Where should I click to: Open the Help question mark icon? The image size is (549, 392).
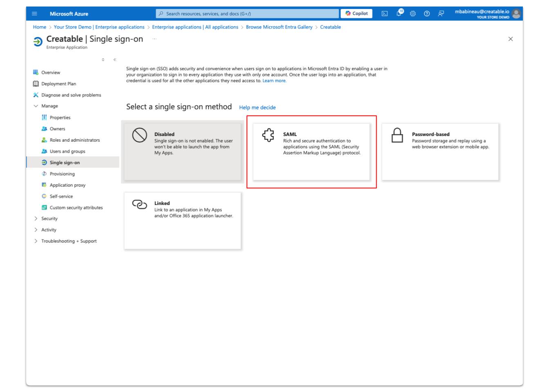(427, 13)
